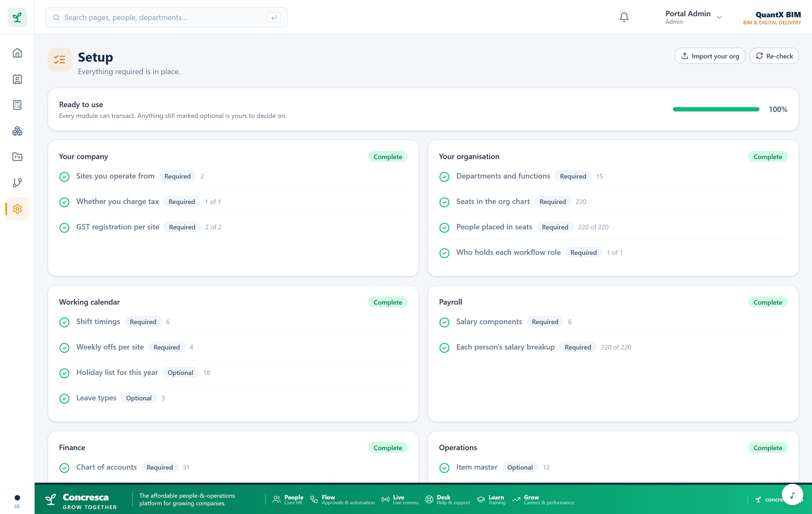Click the dark dot above 68
The image size is (812, 514).
click(x=17, y=497)
